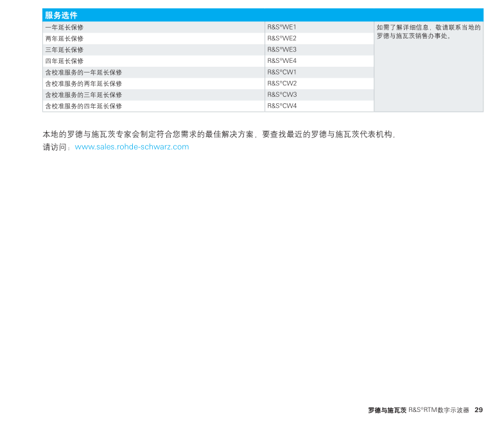Select the 一年延长保修 row label
504x428 pixels.
point(64,28)
